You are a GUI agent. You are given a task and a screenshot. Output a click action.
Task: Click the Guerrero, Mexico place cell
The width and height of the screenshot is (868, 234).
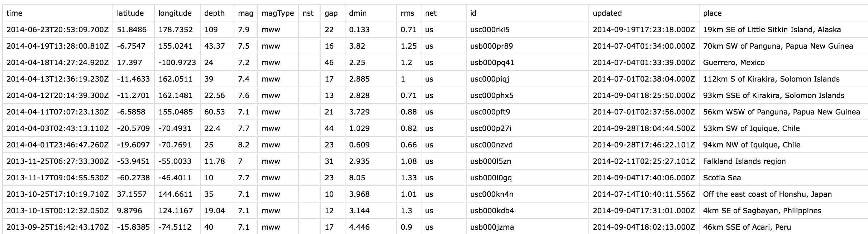coord(734,63)
